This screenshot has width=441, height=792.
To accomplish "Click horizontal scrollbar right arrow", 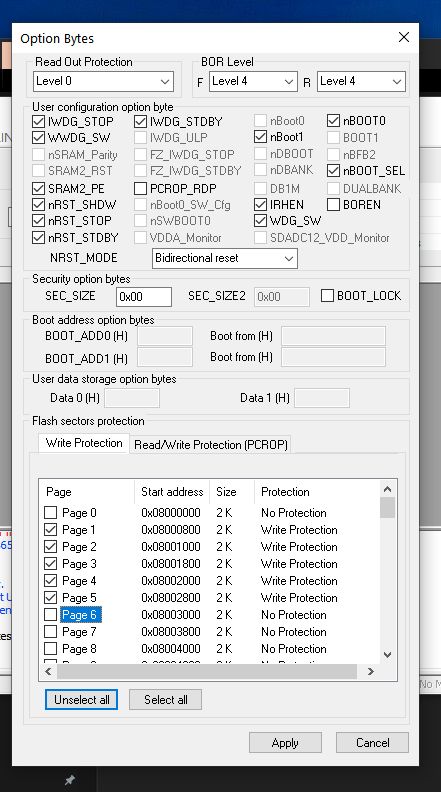I will point(370,671).
